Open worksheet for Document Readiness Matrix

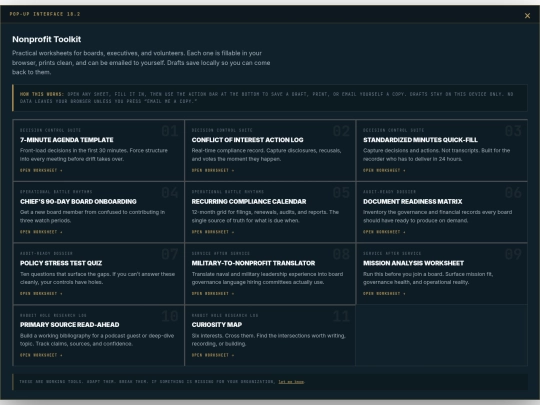tap(384, 232)
